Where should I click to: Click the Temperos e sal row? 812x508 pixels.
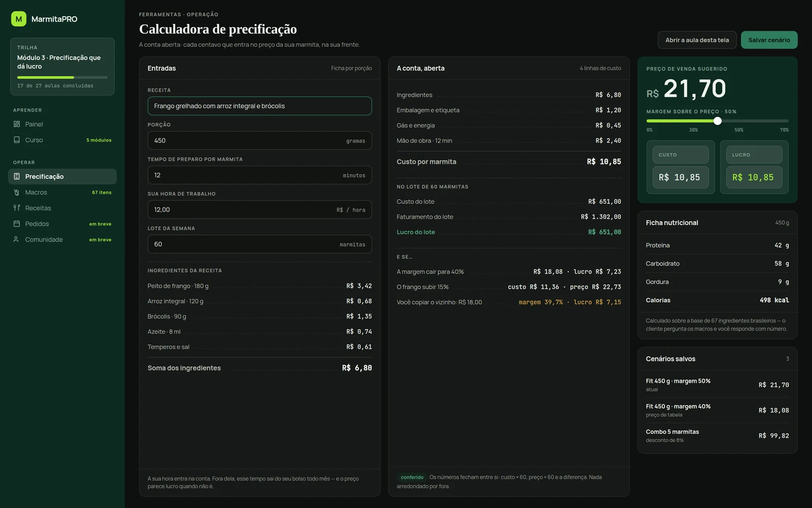259,347
